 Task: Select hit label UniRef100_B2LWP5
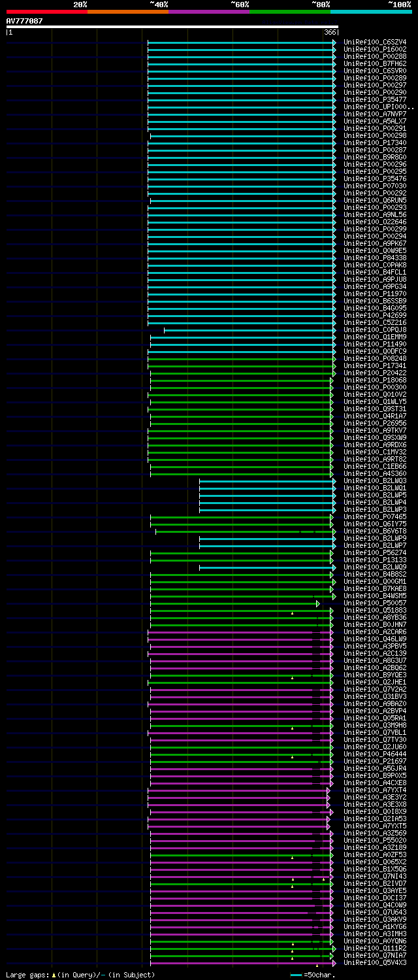(375, 495)
